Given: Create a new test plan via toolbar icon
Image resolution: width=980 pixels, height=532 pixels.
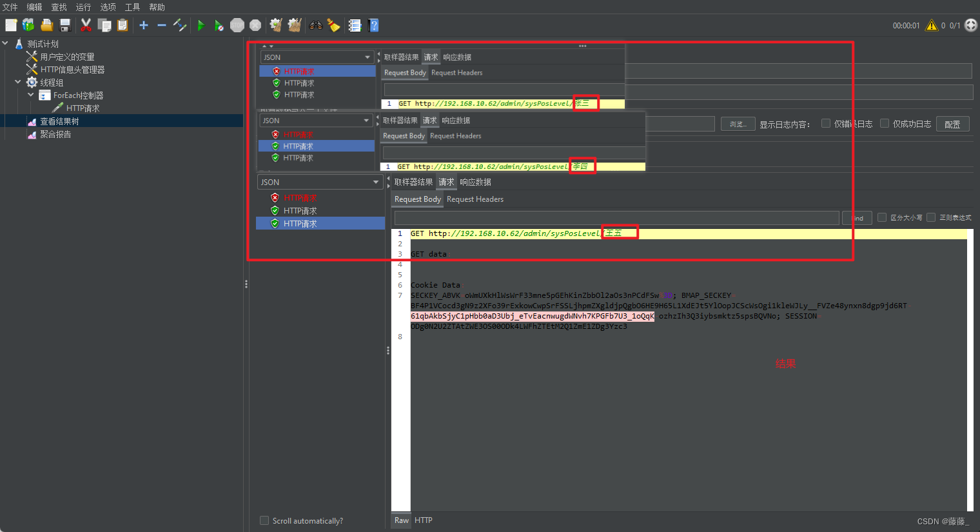Looking at the screenshot, I should [x=11, y=25].
